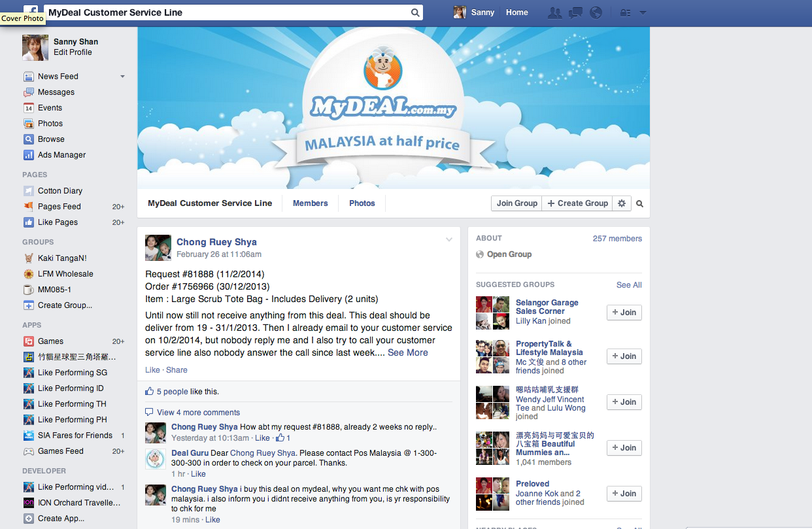Click the News Feed sidebar icon

click(29, 77)
